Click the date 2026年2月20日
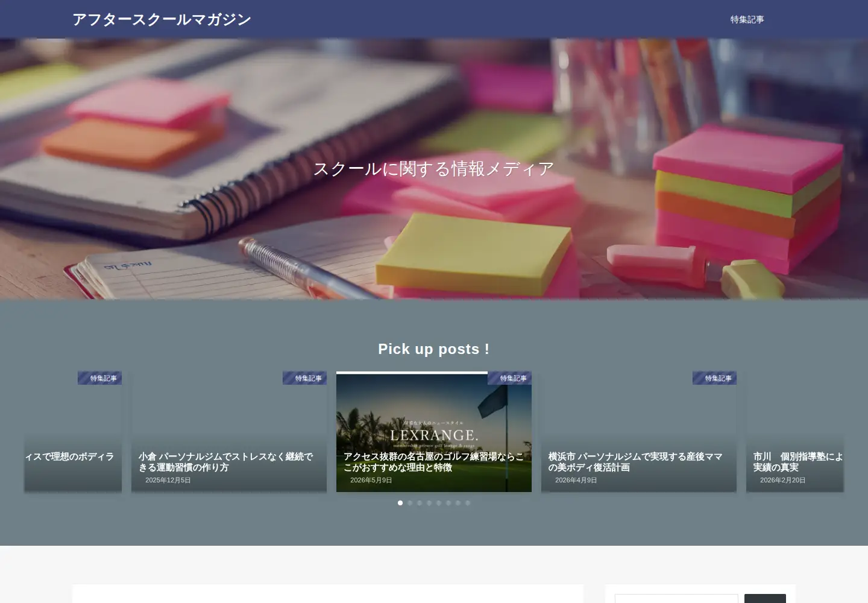Image resolution: width=868 pixels, height=603 pixels. (x=782, y=481)
